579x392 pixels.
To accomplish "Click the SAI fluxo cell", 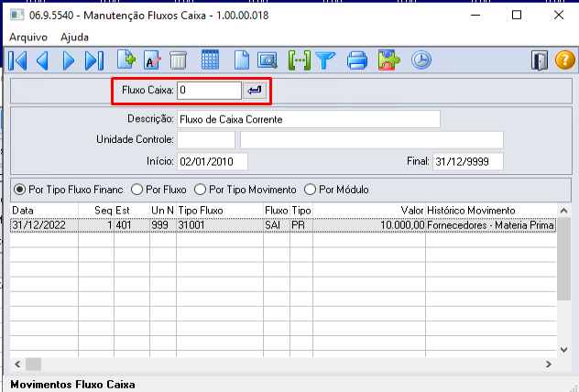I will click(x=277, y=225).
